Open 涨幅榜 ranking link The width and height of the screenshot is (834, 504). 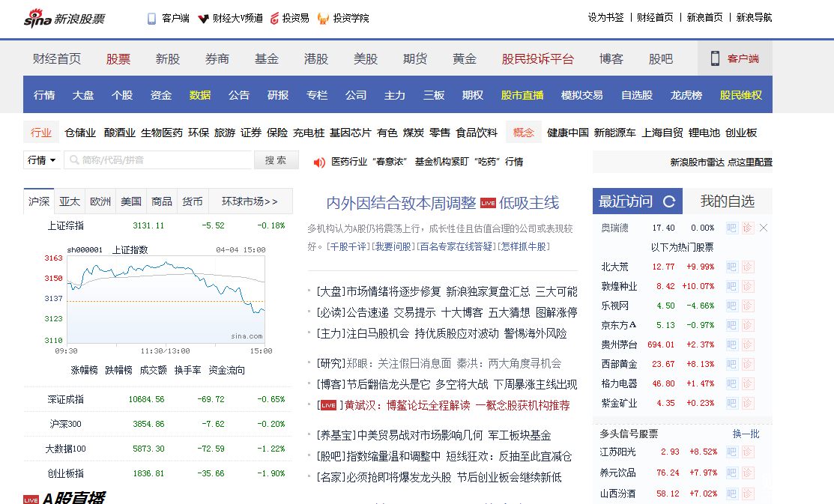point(84,370)
